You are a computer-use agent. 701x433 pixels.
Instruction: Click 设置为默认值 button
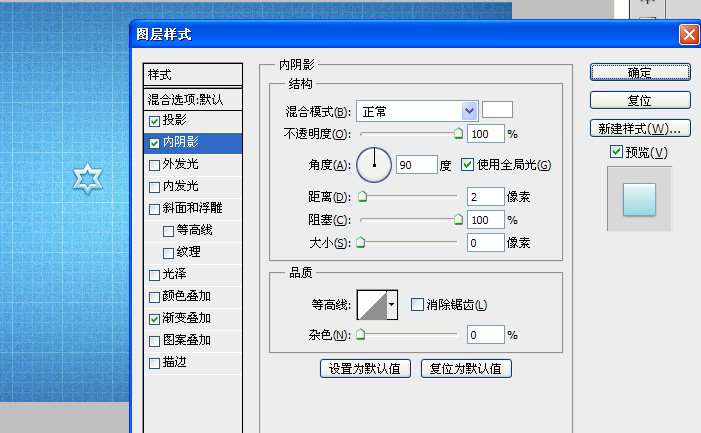pyautogui.click(x=365, y=369)
